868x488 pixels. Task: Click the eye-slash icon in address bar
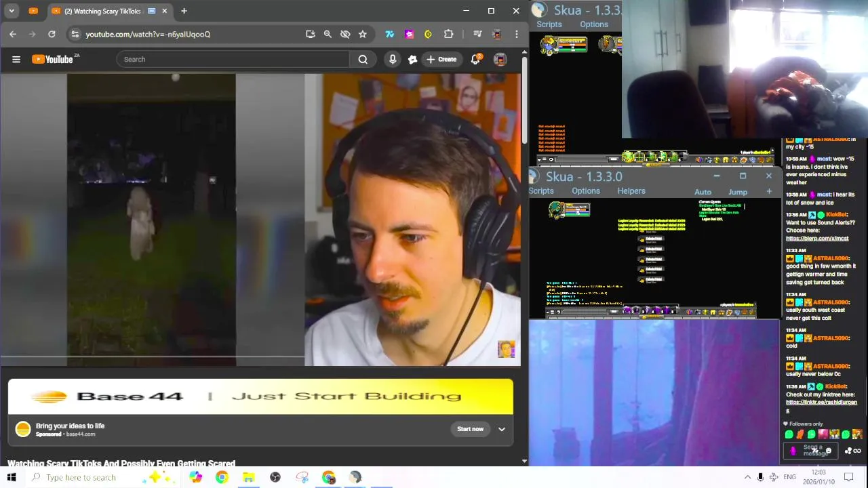coord(345,34)
